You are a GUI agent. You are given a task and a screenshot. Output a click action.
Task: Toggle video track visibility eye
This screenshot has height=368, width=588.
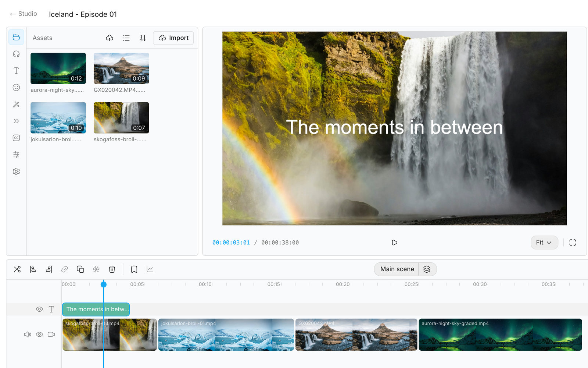39,335
